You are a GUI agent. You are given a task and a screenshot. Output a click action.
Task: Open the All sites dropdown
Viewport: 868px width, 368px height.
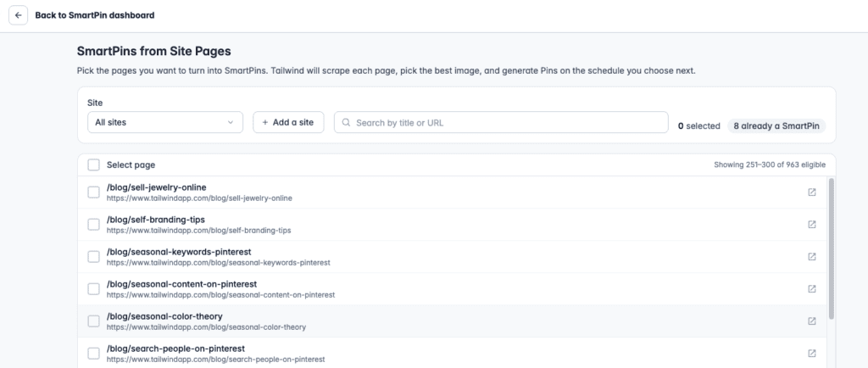pos(165,122)
